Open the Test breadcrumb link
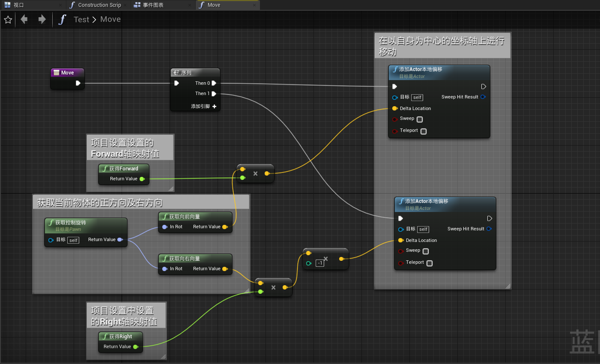600x364 pixels. click(81, 19)
